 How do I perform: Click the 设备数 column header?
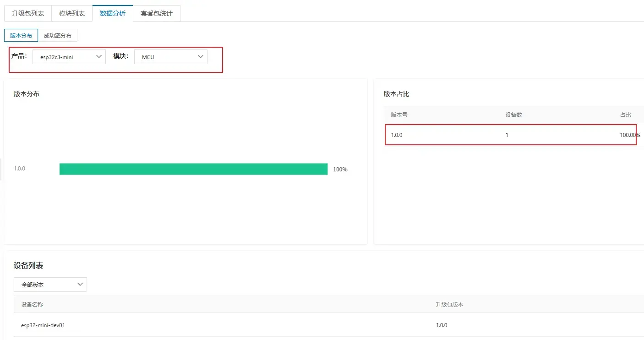[x=513, y=115]
